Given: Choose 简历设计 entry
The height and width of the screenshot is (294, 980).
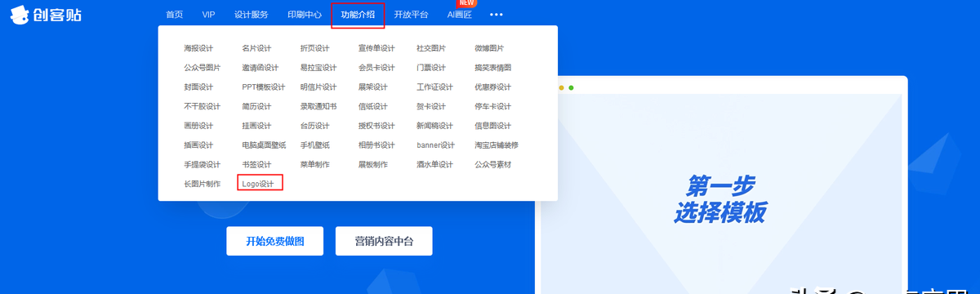Looking at the screenshot, I should (256, 107).
